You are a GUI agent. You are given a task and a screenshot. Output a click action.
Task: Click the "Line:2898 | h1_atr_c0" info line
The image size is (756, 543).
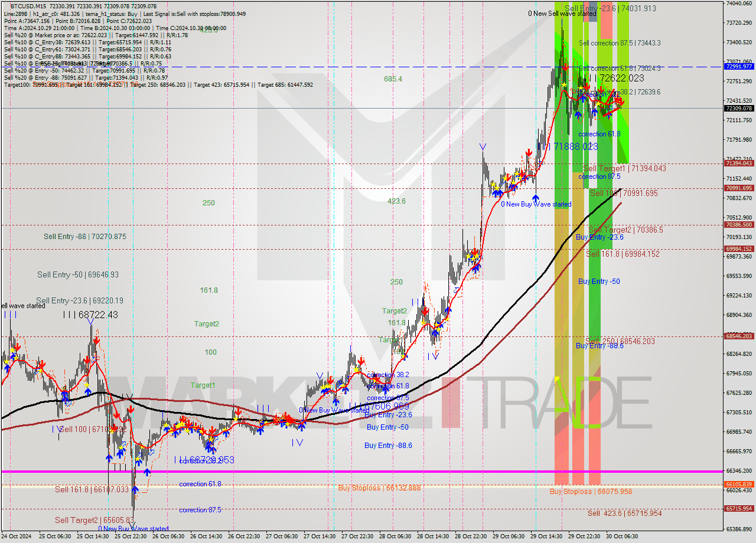[x=125, y=14]
